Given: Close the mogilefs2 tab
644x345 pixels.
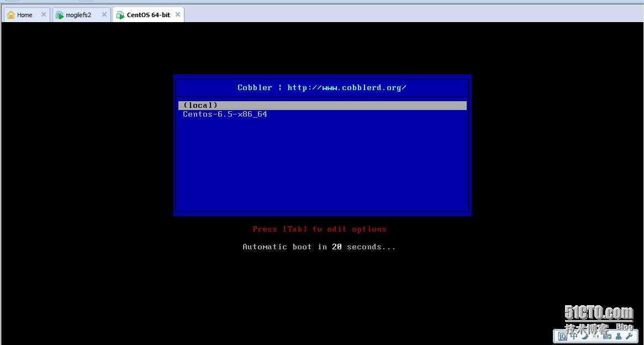Looking at the screenshot, I should tap(104, 14).
